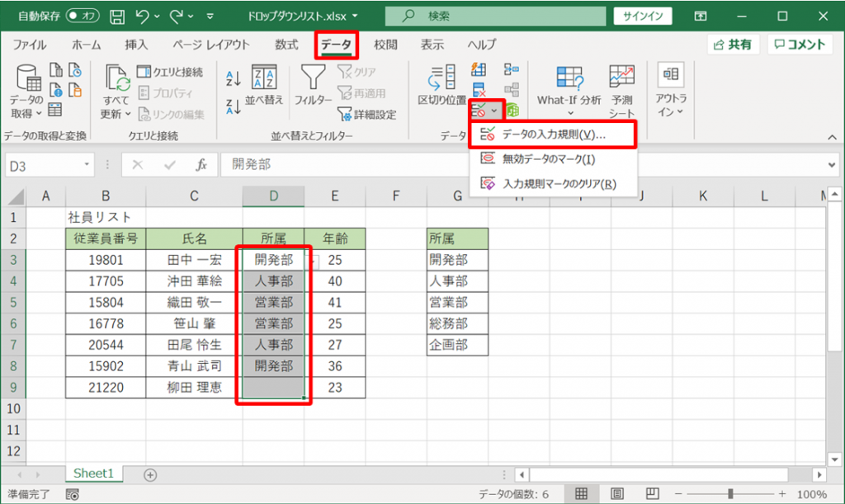The image size is (845, 504).
Task: Click the Redo arrow icon
Action: [x=177, y=16]
